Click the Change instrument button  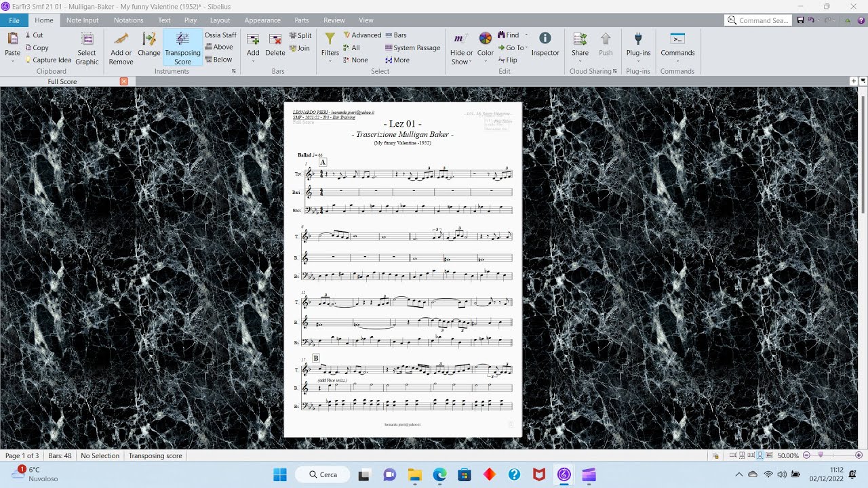(149, 44)
